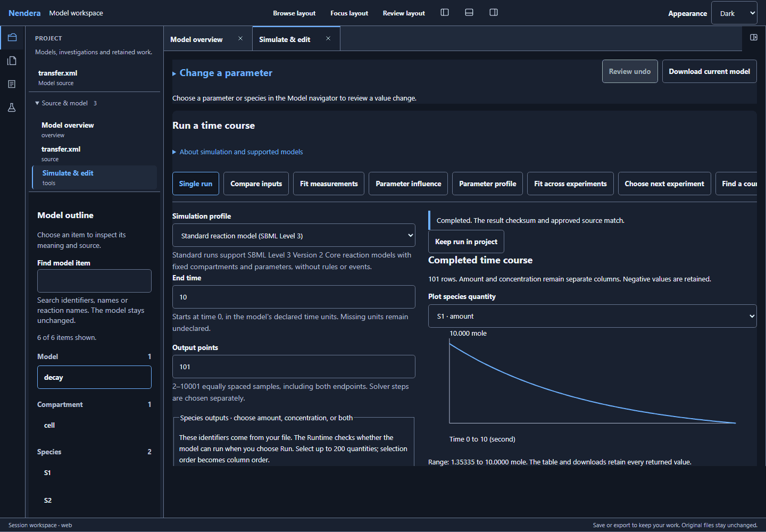Open the files sidebar icon

pyautogui.click(x=12, y=61)
